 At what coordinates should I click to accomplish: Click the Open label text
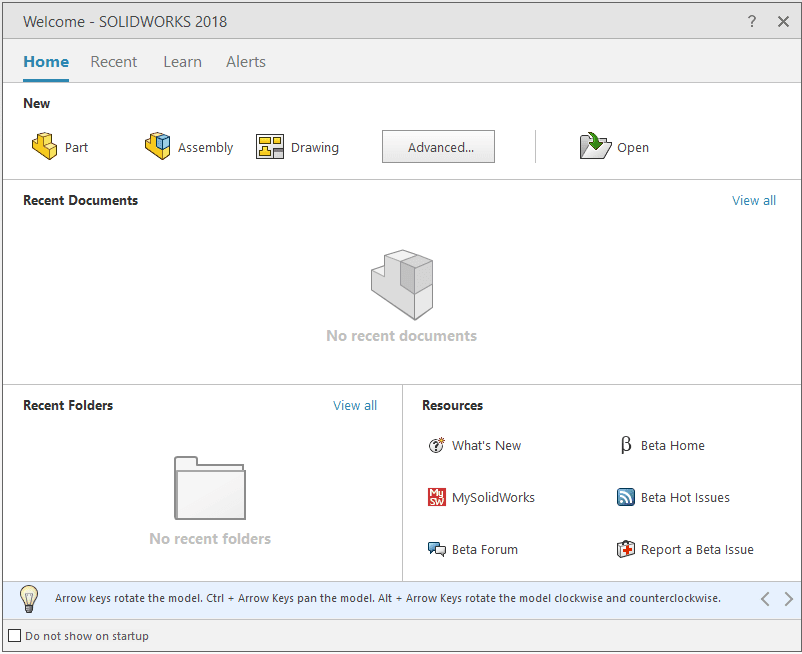coord(633,148)
